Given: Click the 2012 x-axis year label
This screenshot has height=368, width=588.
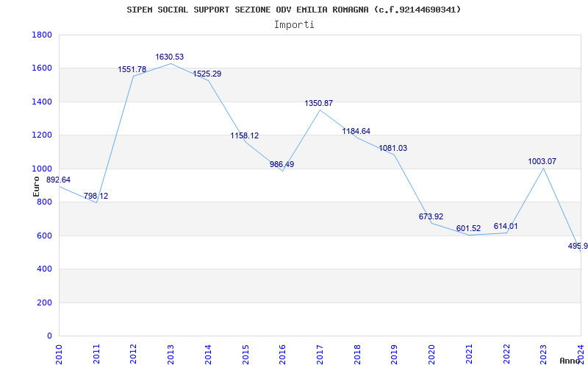Looking at the screenshot, I should click(x=134, y=355).
